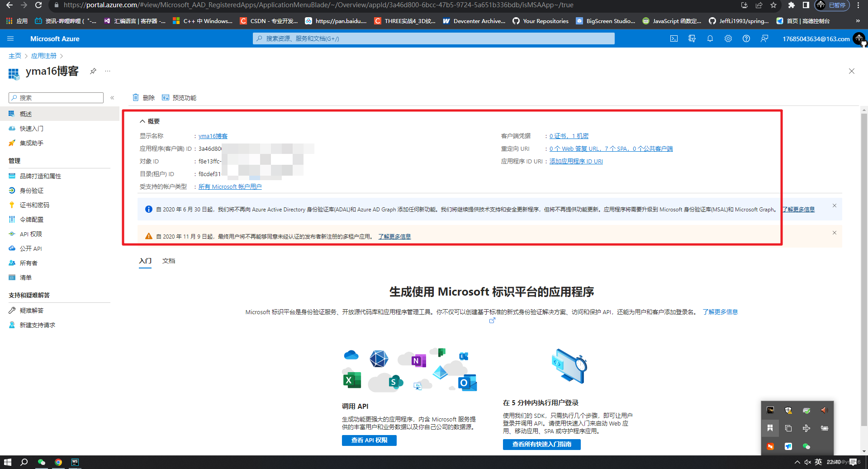The width and height of the screenshot is (868, 469).
Task: Click the 查看所有快速入门指南 button
Action: tap(541, 444)
